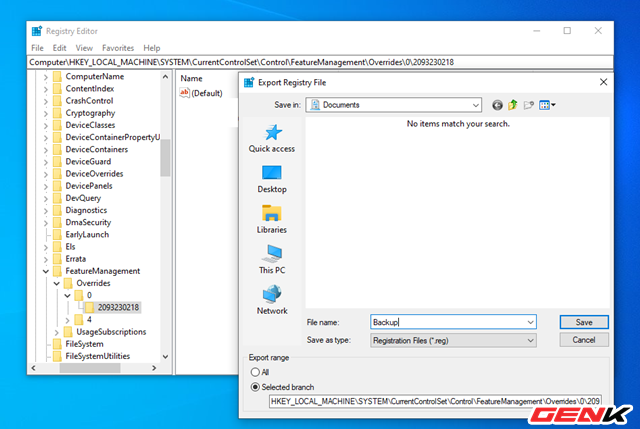Open the Help menu
The image size is (640, 429).
click(151, 48)
